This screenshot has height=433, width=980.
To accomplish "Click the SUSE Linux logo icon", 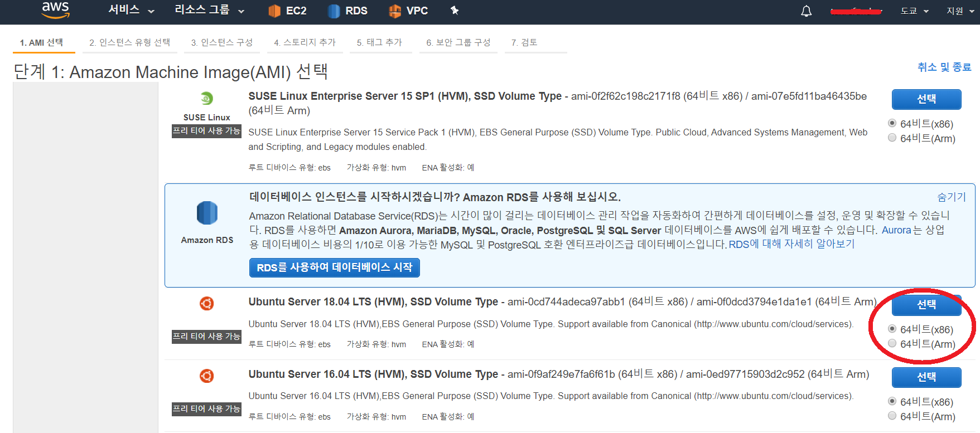I will (x=206, y=99).
